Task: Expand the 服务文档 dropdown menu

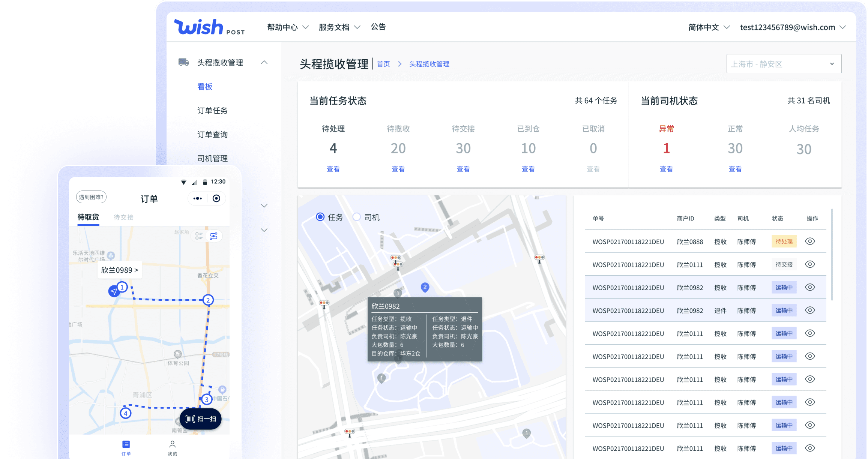Action: (339, 27)
